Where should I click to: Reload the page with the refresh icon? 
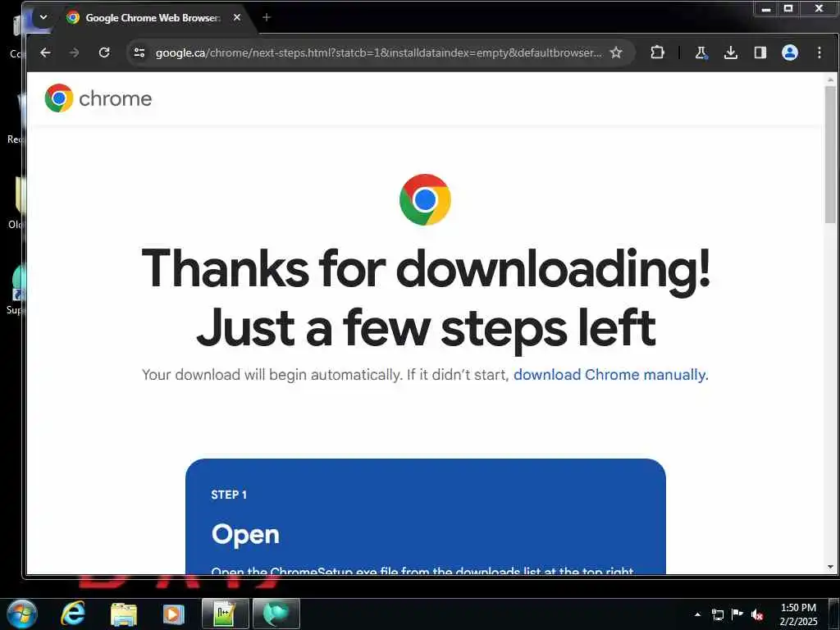click(x=104, y=52)
